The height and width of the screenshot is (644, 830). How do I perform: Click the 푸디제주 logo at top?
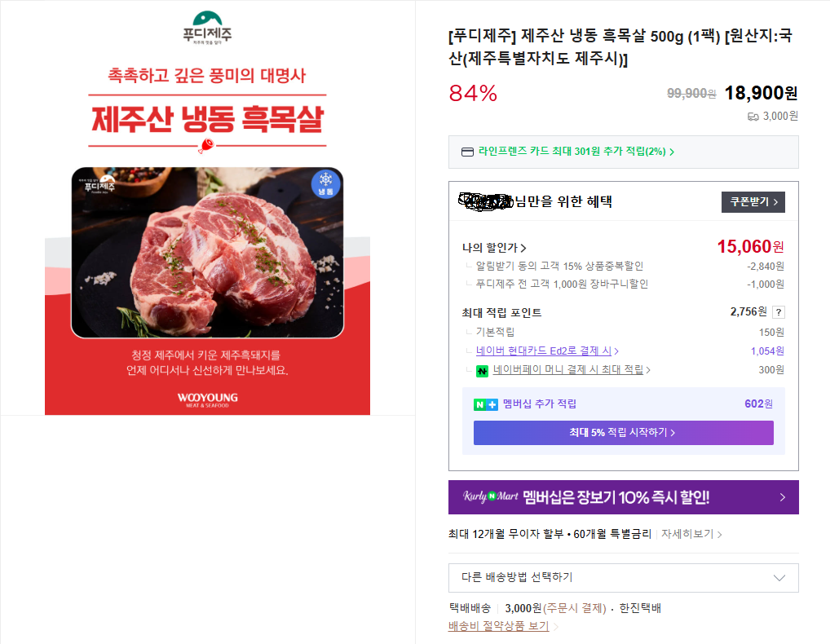click(x=207, y=28)
